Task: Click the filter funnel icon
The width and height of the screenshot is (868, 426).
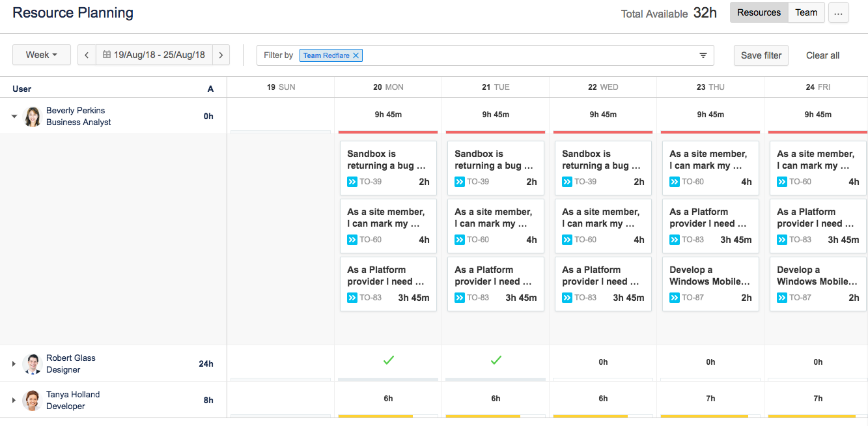Action: (x=703, y=55)
